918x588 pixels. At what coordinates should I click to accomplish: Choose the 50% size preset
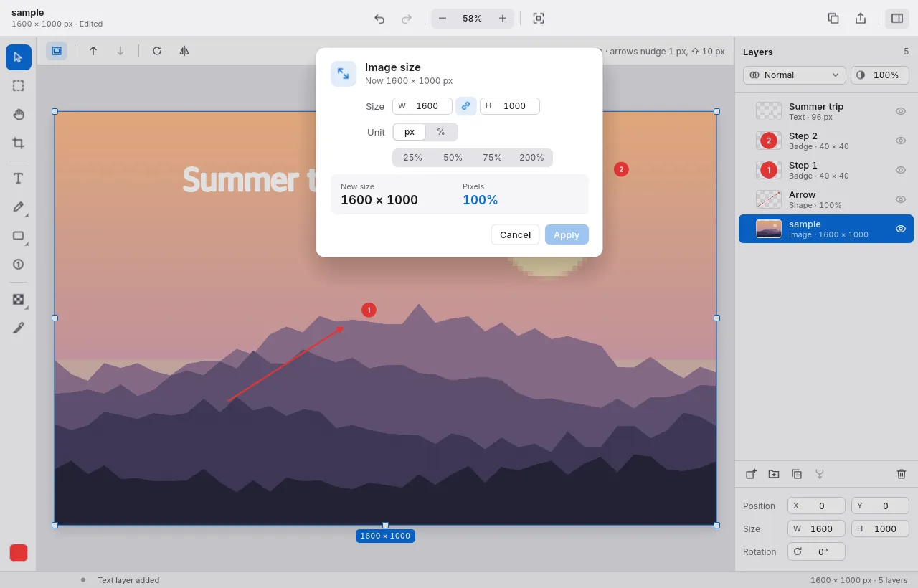(453, 158)
